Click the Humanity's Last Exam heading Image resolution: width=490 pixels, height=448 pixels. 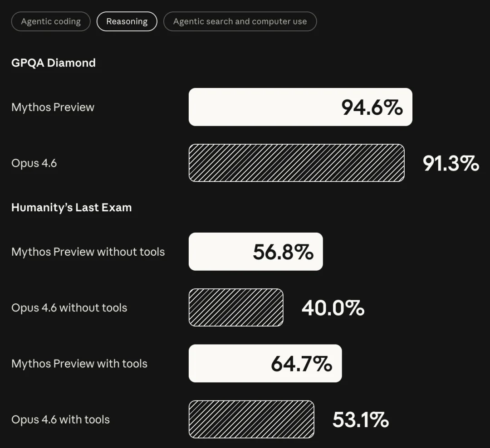(71, 207)
